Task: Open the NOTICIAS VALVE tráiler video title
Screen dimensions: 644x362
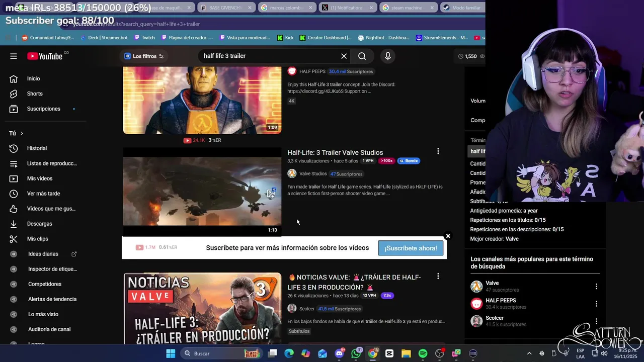Action: pos(354,282)
